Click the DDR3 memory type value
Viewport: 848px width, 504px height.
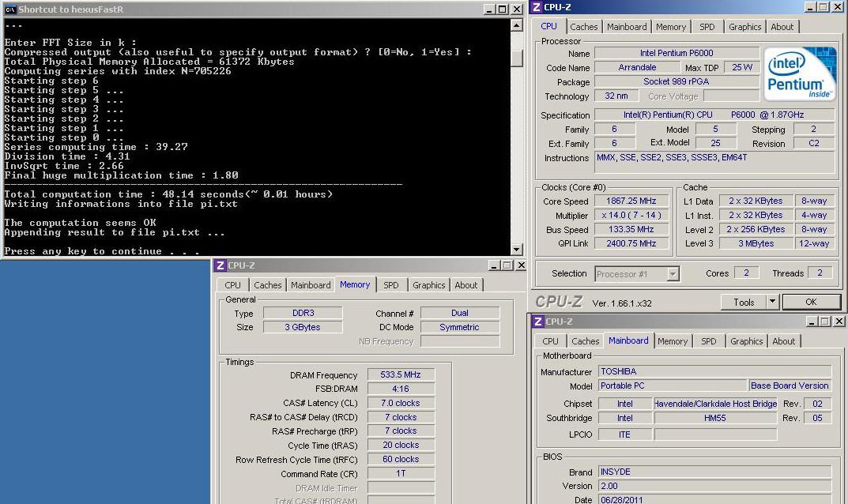pos(303,313)
